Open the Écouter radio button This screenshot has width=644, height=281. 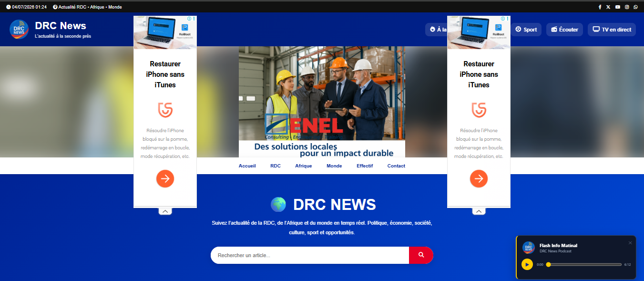(x=564, y=30)
